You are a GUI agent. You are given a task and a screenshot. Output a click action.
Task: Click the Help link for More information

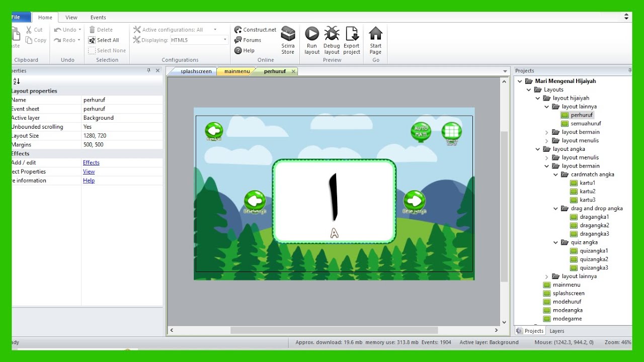tap(89, 180)
